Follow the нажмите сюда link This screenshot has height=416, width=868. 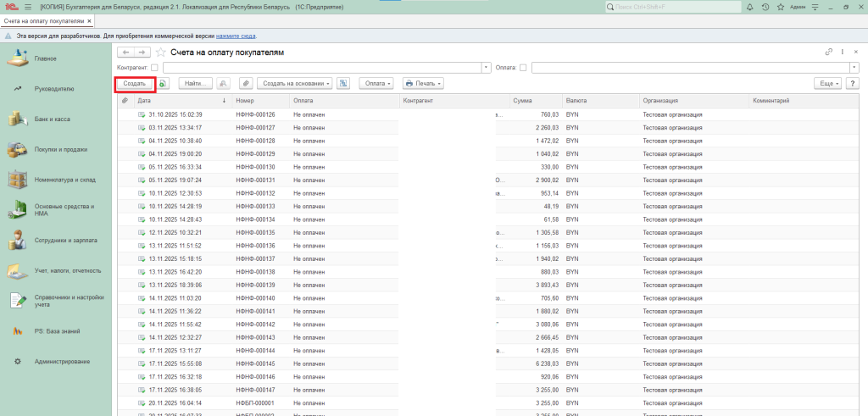pyautogui.click(x=235, y=36)
